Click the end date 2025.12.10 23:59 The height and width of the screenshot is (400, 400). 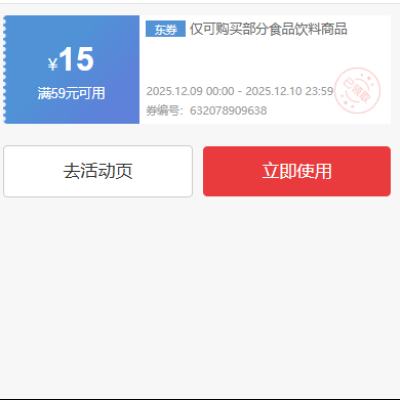coord(289,91)
